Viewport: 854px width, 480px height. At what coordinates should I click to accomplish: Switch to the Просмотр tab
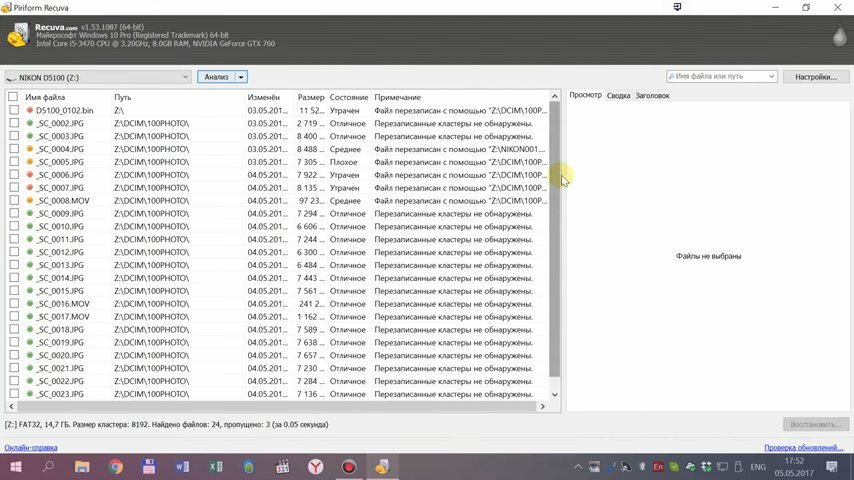pos(585,95)
